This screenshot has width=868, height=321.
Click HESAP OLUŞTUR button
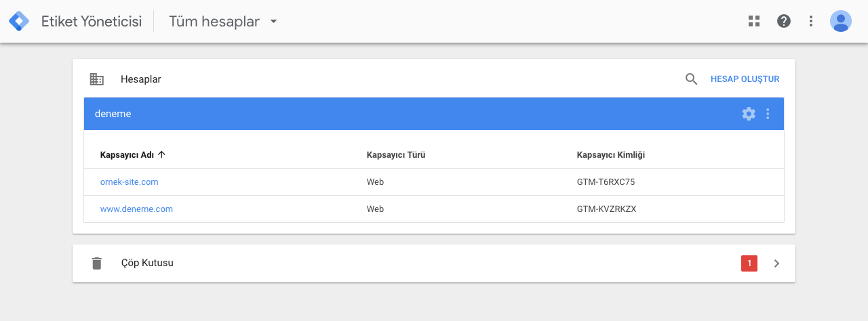[x=745, y=79]
